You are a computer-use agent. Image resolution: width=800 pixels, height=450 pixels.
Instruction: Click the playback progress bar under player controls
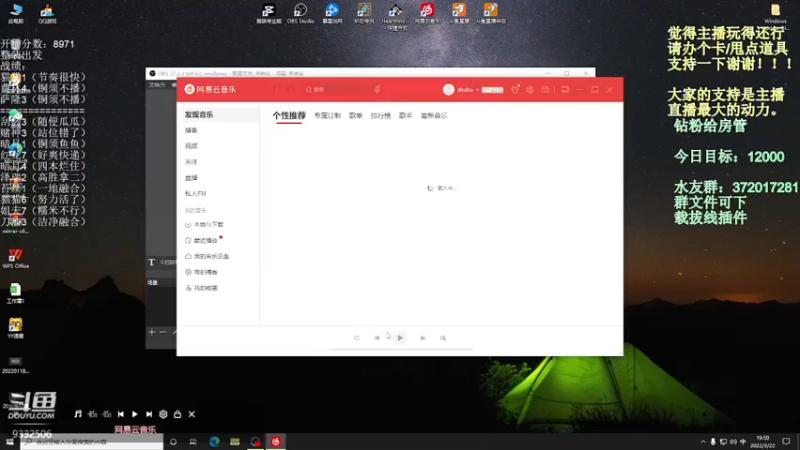coord(400,349)
